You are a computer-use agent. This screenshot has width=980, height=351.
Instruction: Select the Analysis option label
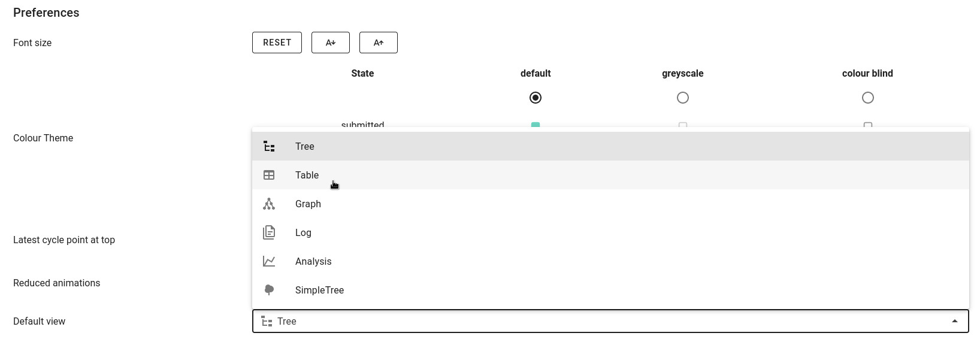[313, 261]
